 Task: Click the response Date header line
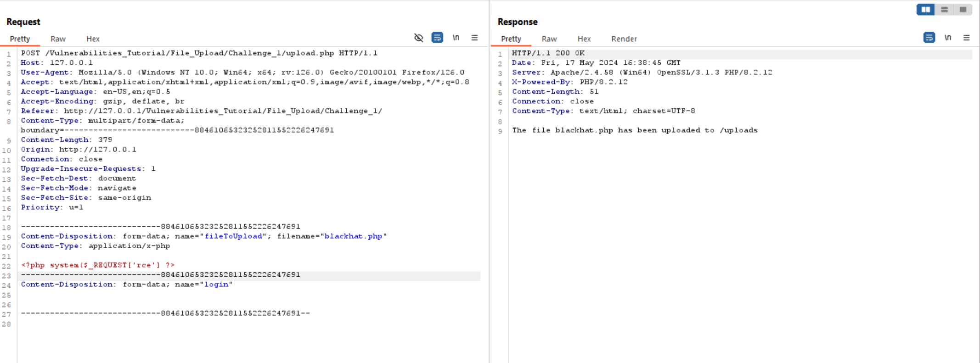[x=596, y=63]
